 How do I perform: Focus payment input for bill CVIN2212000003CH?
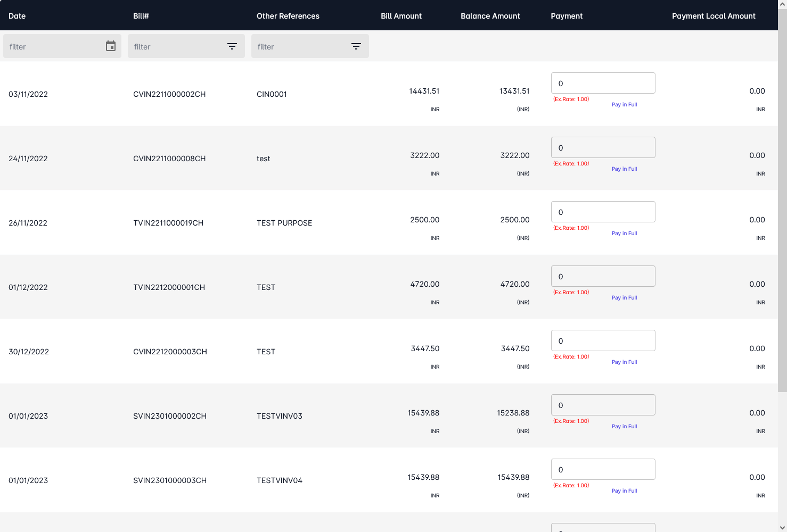coord(603,341)
